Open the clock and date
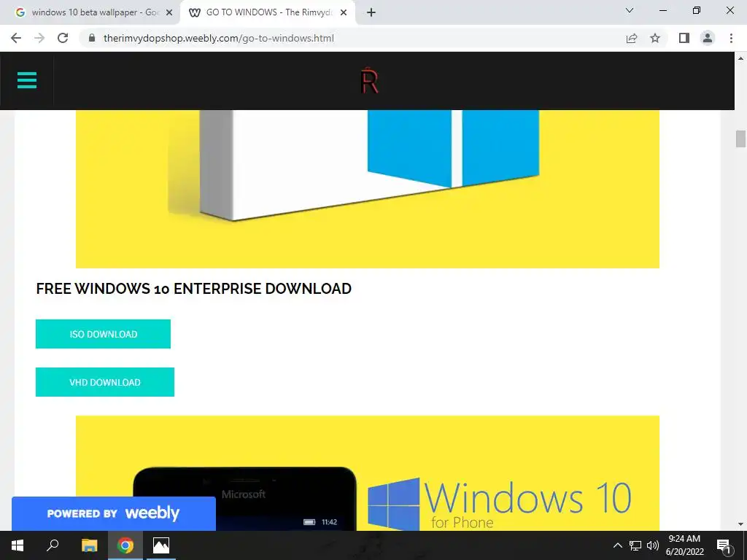The image size is (747, 560). tap(684, 545)
